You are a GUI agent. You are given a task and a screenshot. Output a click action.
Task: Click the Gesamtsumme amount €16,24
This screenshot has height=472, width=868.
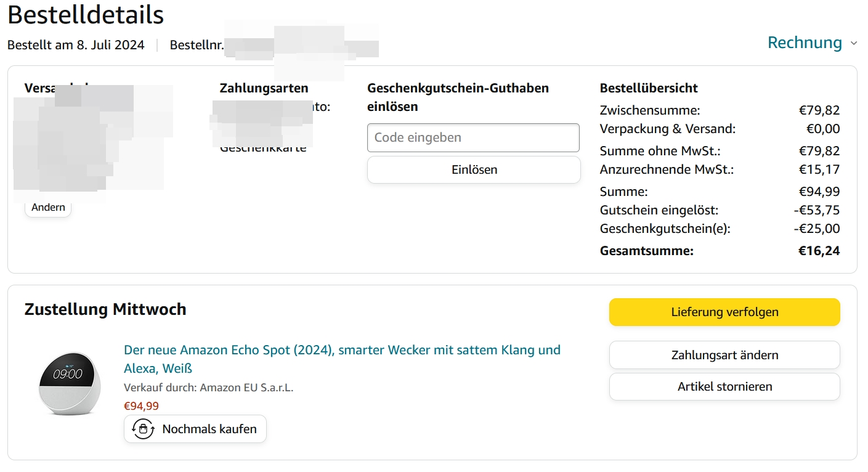click(819, 251)
